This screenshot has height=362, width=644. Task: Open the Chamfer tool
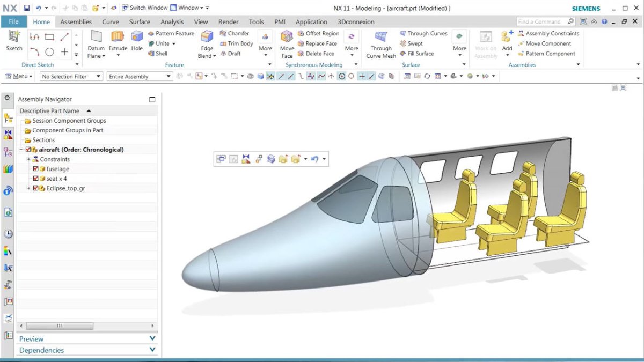pos(236,33)
